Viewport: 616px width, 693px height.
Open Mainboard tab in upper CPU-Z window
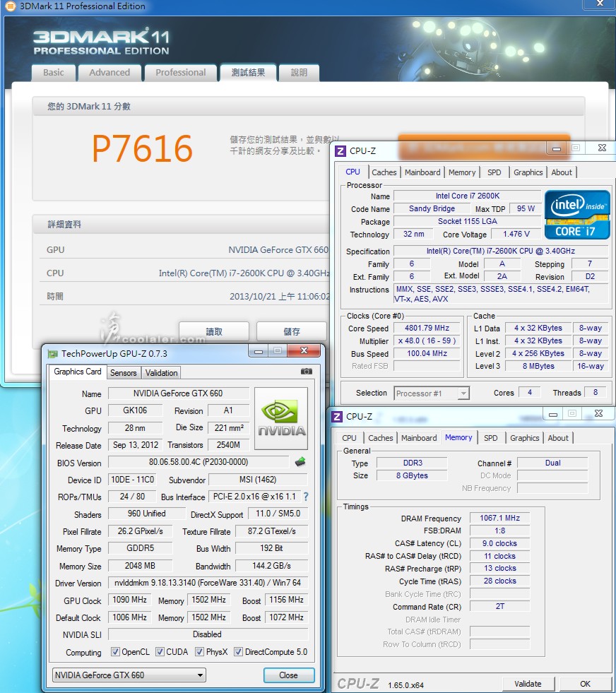(x=422, y=172)
